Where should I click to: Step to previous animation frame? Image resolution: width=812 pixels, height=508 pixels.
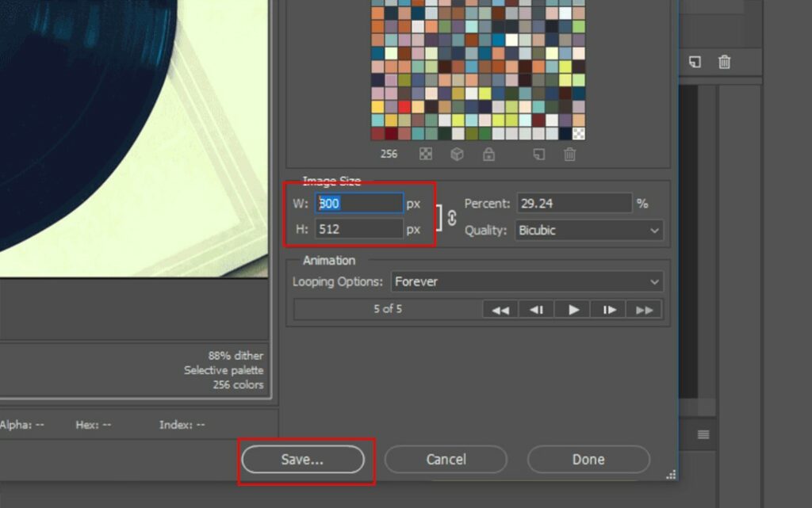[537, 310]
